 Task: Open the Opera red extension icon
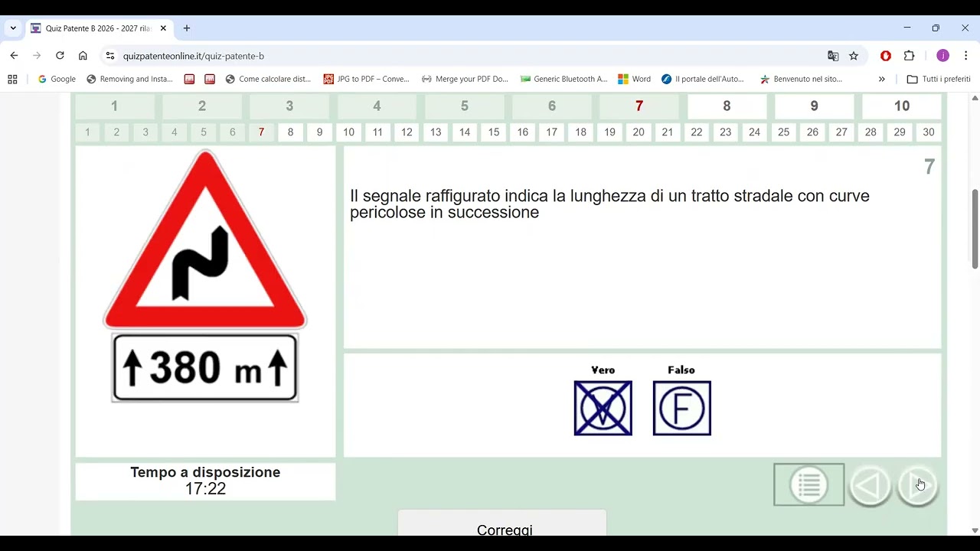tap(886, 56)
